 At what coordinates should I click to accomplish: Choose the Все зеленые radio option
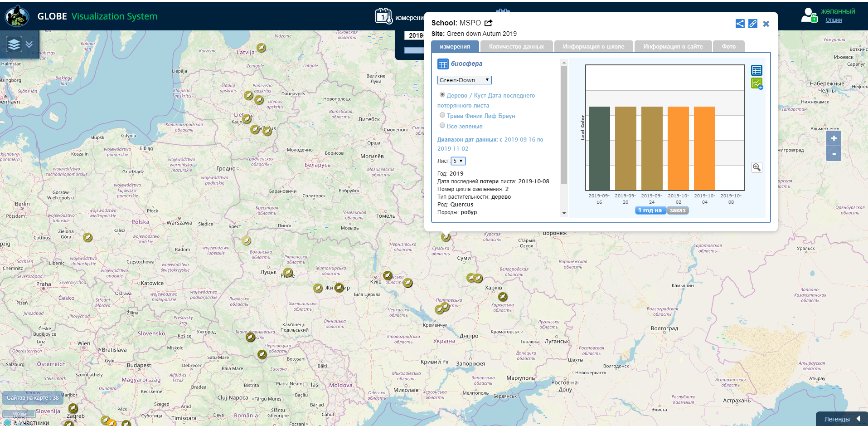click(x=442, y=126)
